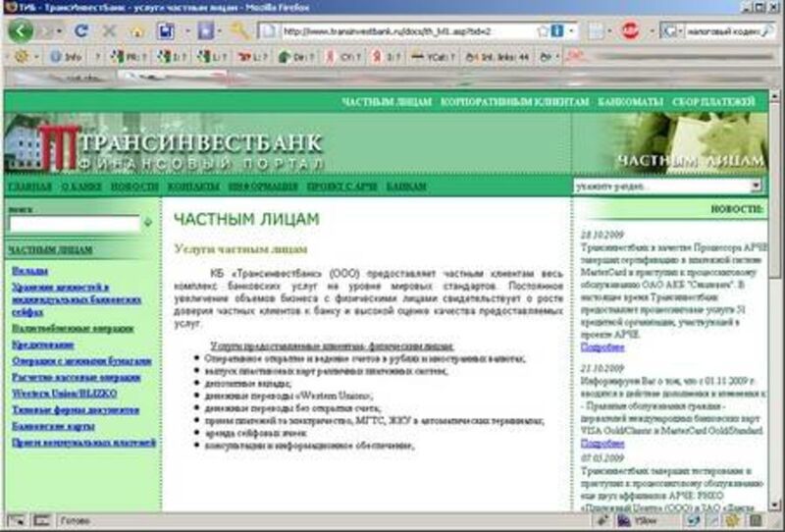The image size is (785, 532).
Task: Open the СБОР ПЛАТЕЖЕЙ top menu item
Action: pyautogui.click(x=713, y=102)
